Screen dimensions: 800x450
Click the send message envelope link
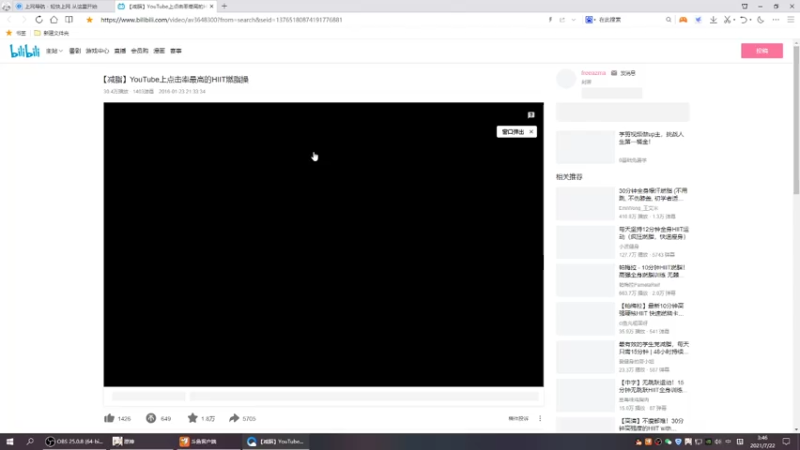[x=624, y=73]
